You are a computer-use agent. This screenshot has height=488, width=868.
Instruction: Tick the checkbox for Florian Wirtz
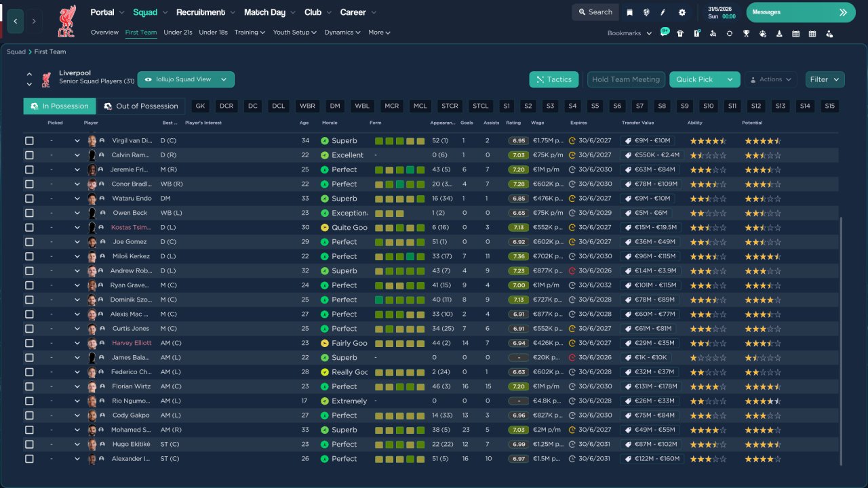click(29, 386)
